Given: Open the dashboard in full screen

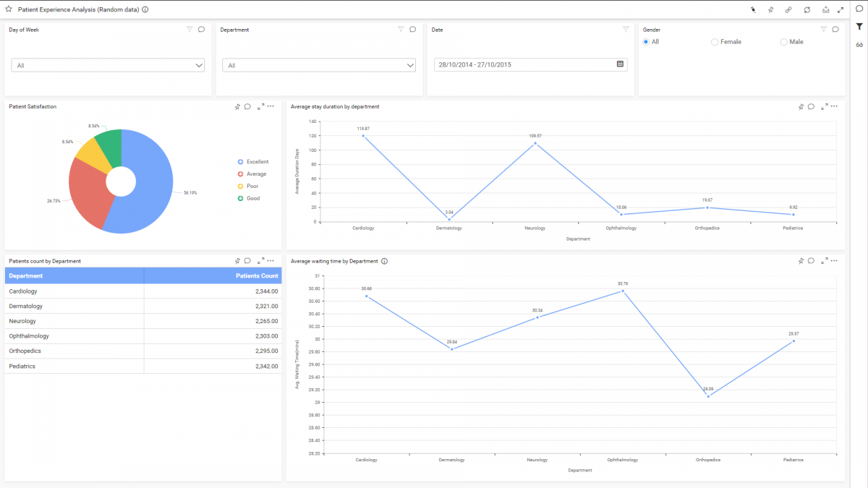Looking at the screenshot, I should click(841, 9).
